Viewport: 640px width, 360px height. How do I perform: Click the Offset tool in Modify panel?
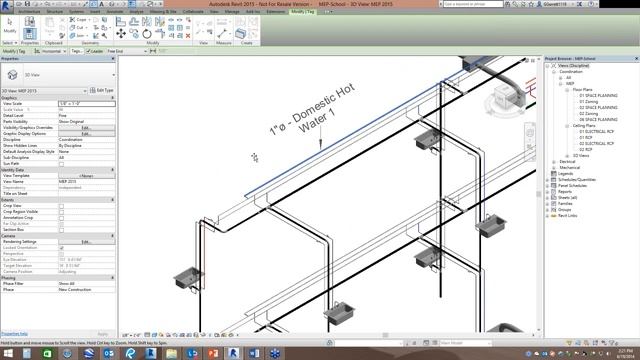click(134, 21)
